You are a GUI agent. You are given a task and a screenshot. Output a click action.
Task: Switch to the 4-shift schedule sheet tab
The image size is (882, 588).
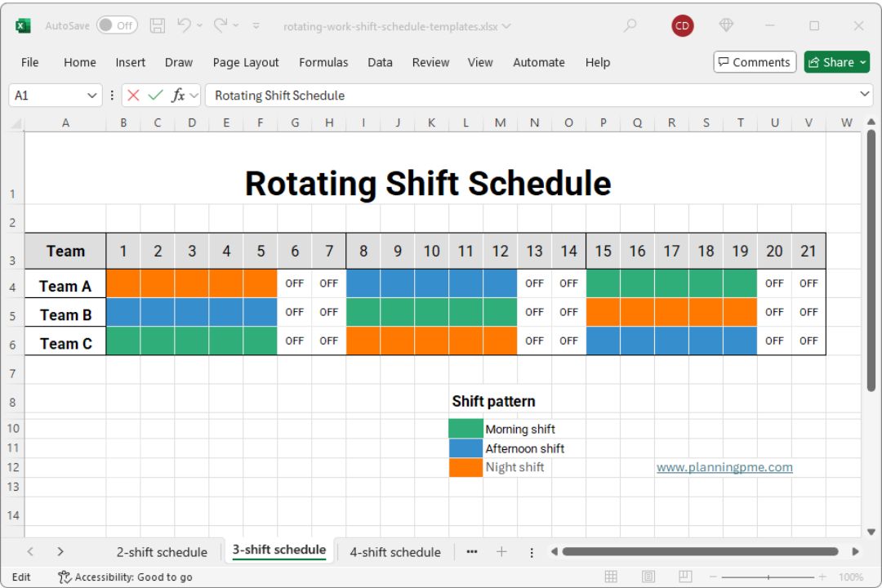coord(395,552)
